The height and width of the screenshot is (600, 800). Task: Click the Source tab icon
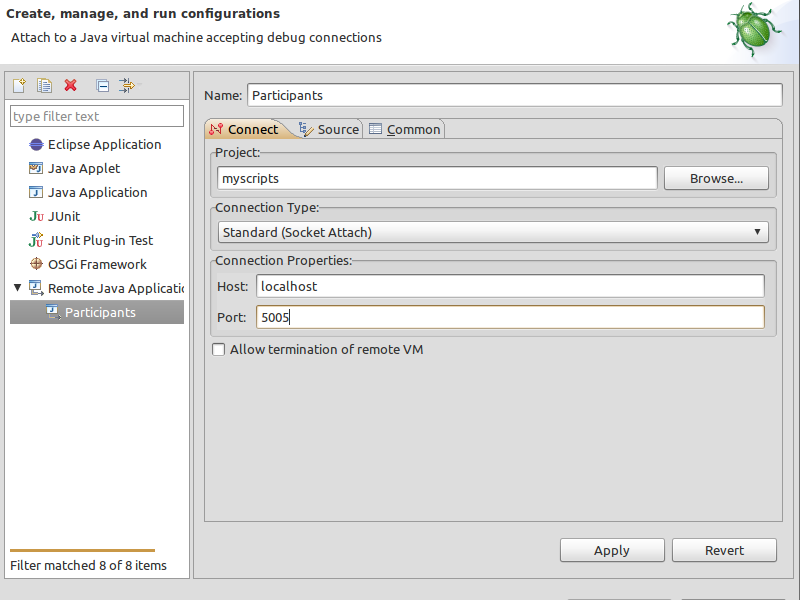pos(306,130)
